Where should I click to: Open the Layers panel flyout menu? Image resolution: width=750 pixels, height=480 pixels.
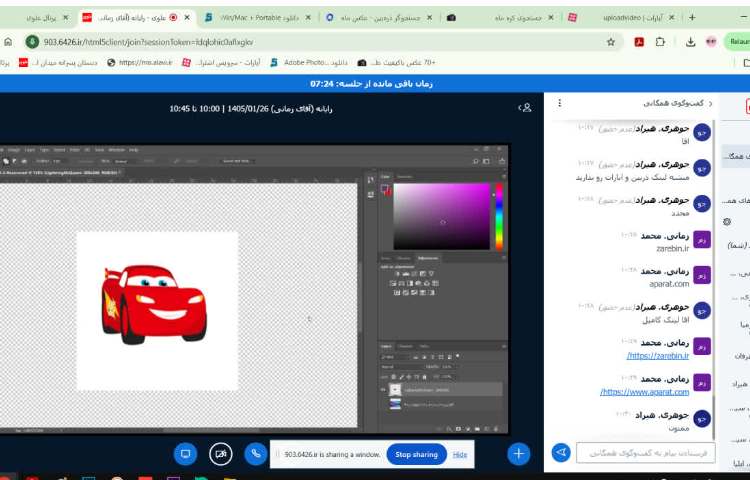[x=504, y=346]
